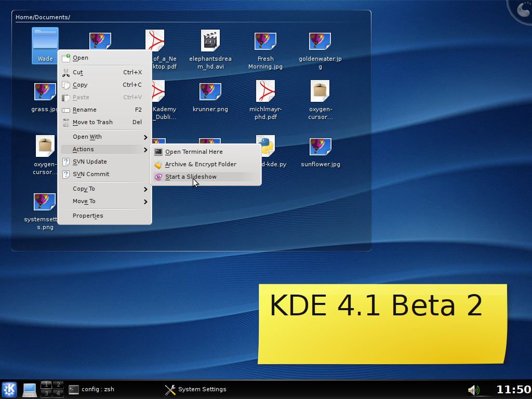Select the krunner.png image icon
Image resolution: width=532 pixels, height=399 pixels.
coord(210,91)
